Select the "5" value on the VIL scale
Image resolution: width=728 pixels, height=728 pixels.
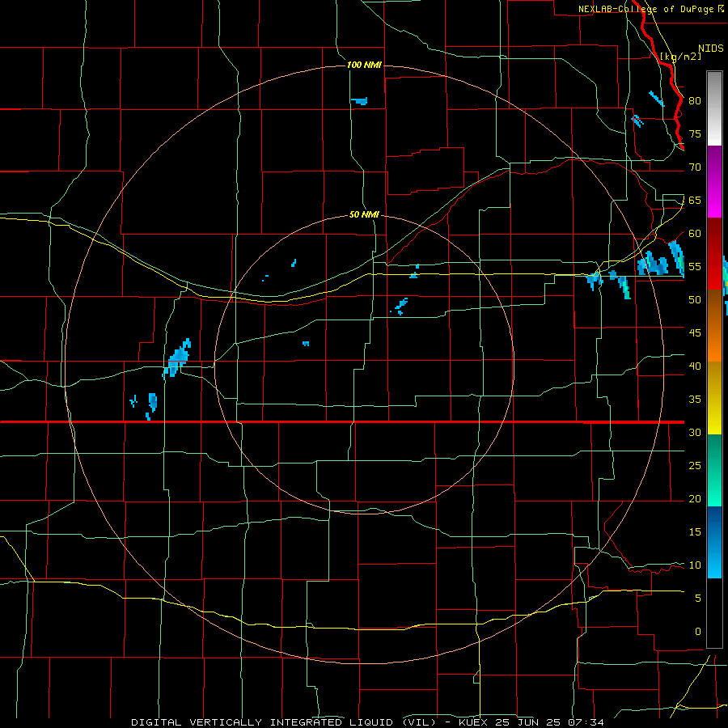[x=698, y=599]
